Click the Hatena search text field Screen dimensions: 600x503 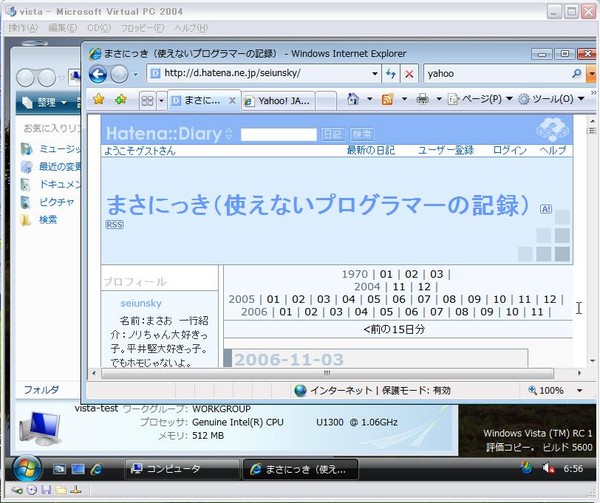pyautogui.click(x=279, y=134)
